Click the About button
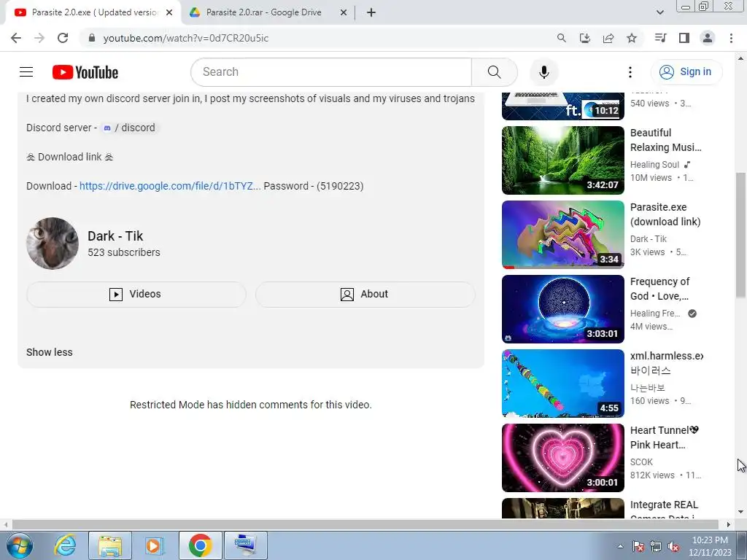Image resolution: width=747 pixels, height=560 pixels. click(365, 295)
